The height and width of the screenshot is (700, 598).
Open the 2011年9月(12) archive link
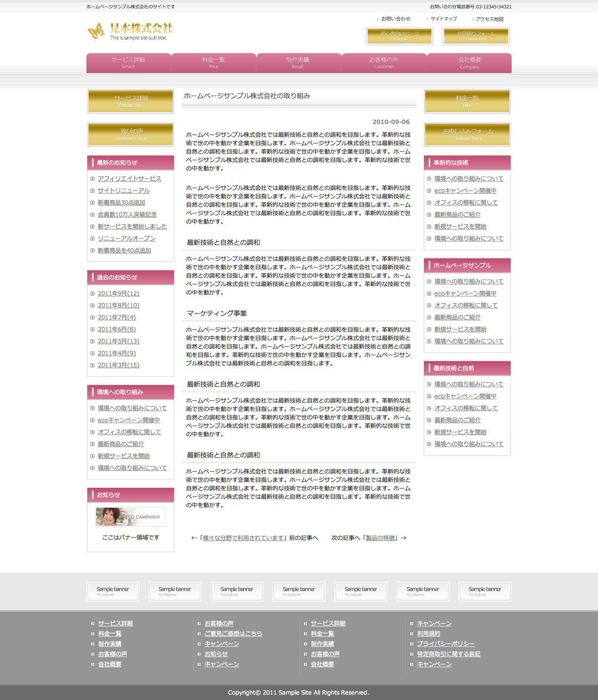(x=118, y=293)
